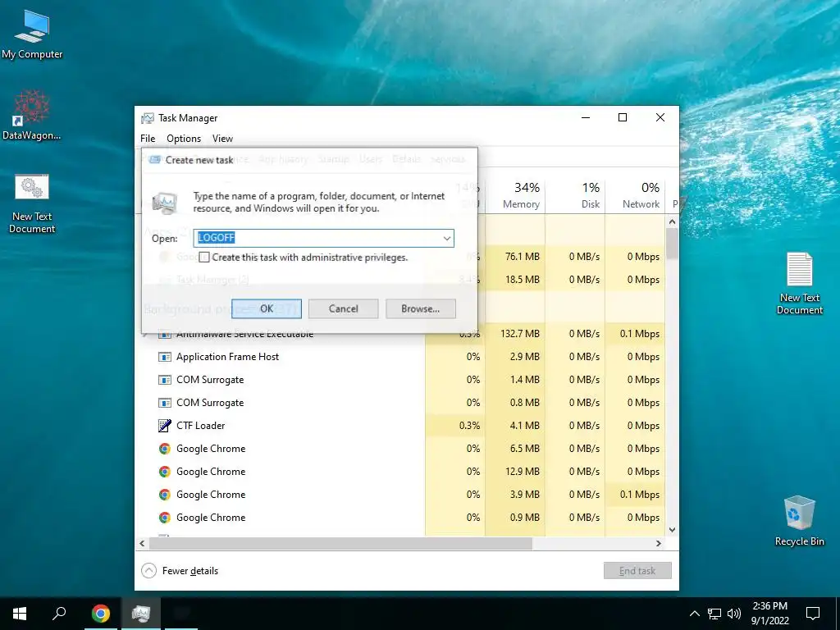Click the Task Manager taskbar icon

141,614
